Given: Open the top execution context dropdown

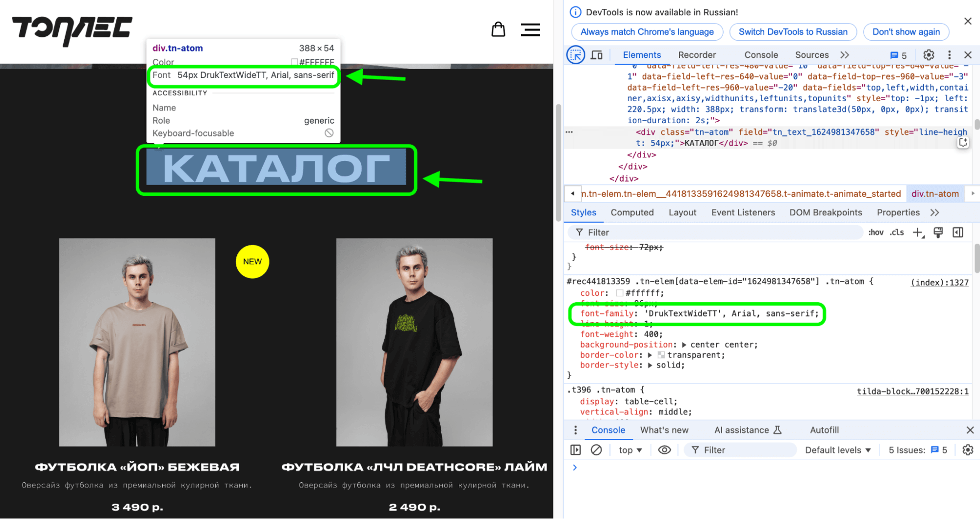Looking at the screenshot, I should click(x=630, y=450).
